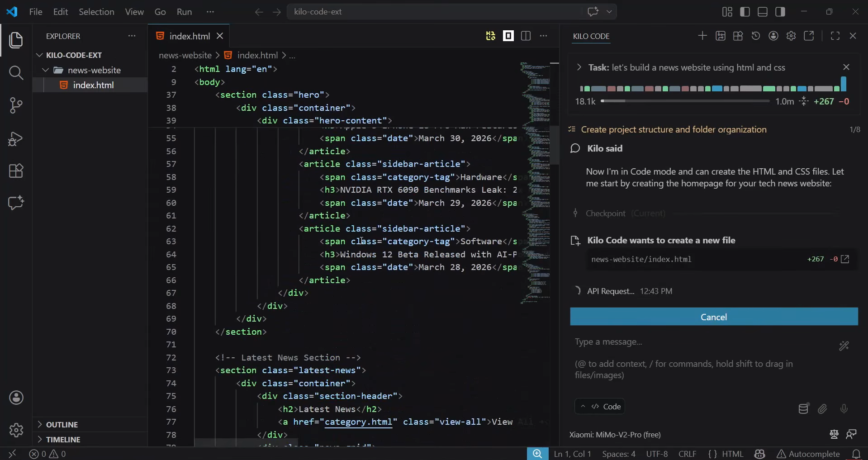Click the feedback person icon

(851, 434)
